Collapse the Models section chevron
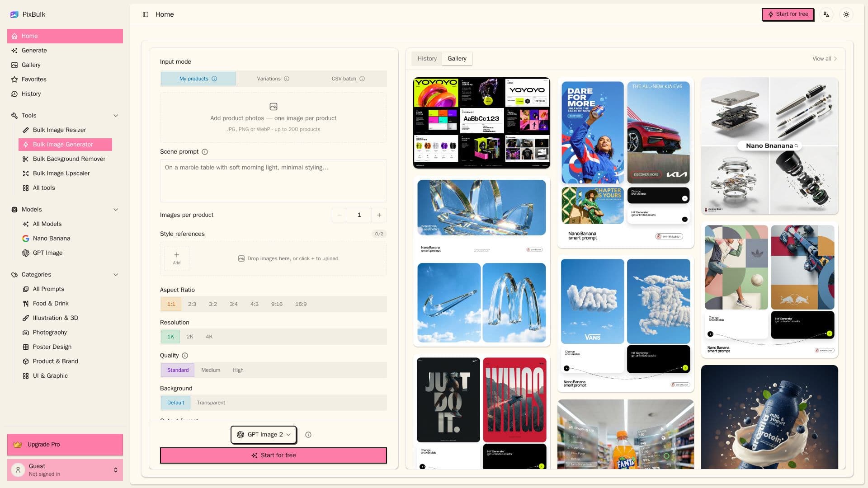 (116, 210)
